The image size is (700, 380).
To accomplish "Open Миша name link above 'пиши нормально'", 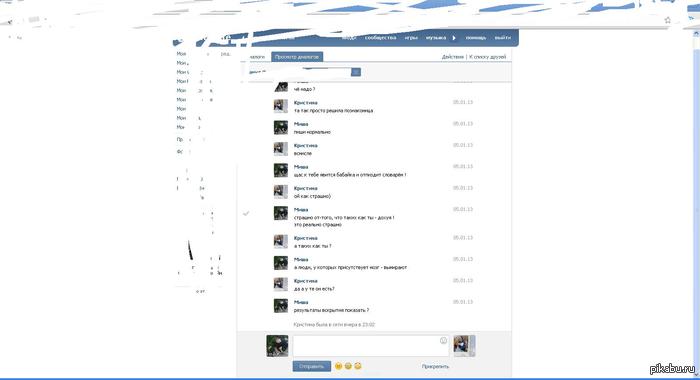I will tap(301, 124).
